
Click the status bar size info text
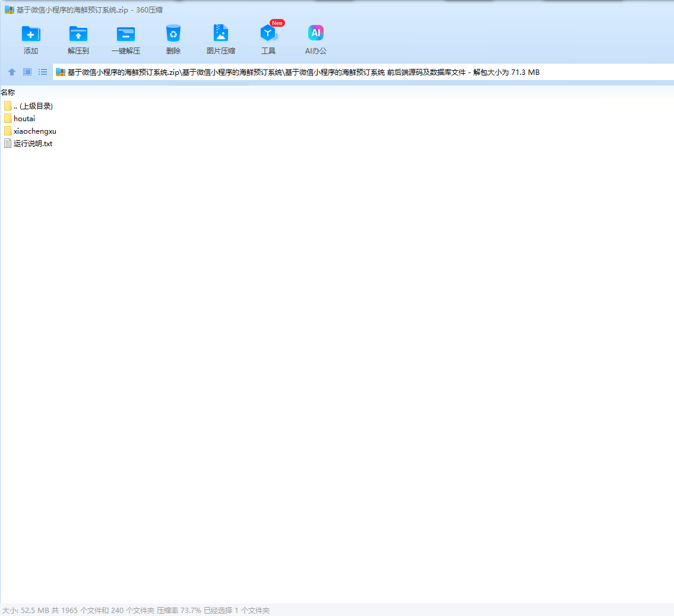(x=136, y=610)
